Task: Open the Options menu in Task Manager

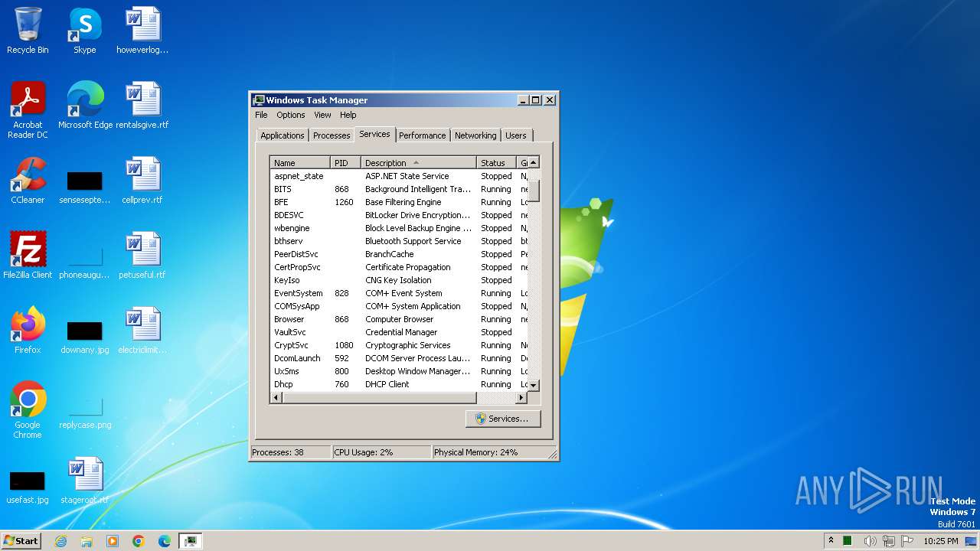Action: click(x=291, y=115)
